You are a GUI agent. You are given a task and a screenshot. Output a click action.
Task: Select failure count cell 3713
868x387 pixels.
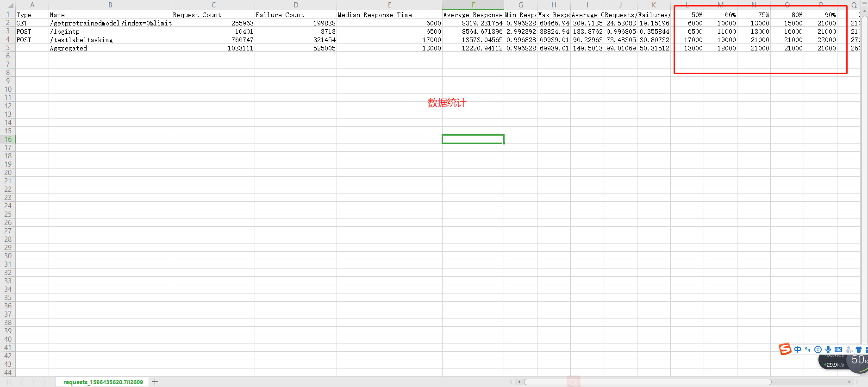(x=296, y=31)
